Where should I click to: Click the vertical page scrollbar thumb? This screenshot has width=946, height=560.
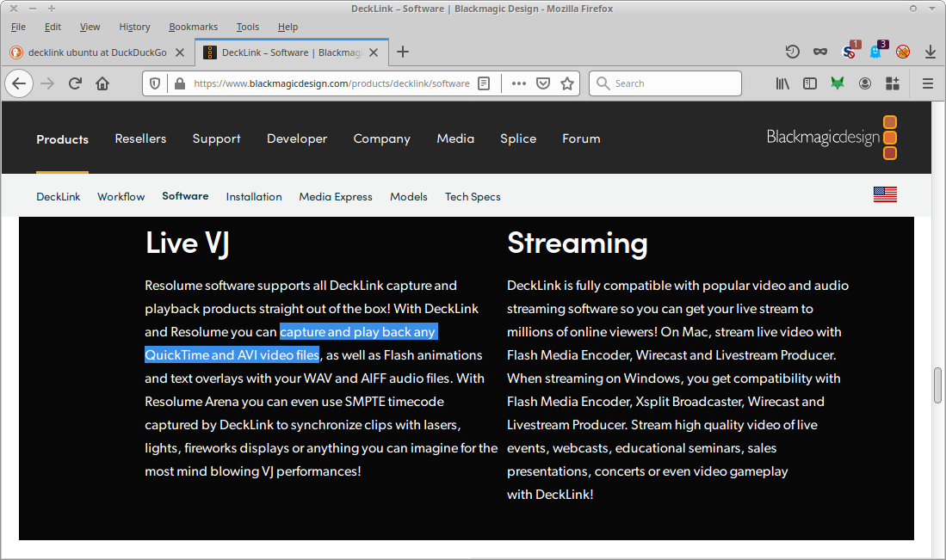937,385
